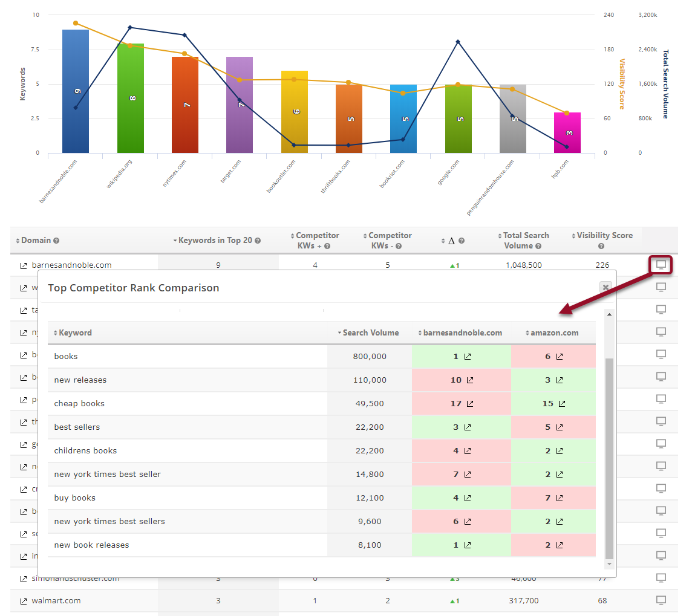The width and height of the screenshot is (692, 616).
Task: Click the blue barnesandnoble.com chart bar
Action: point(76,91)
